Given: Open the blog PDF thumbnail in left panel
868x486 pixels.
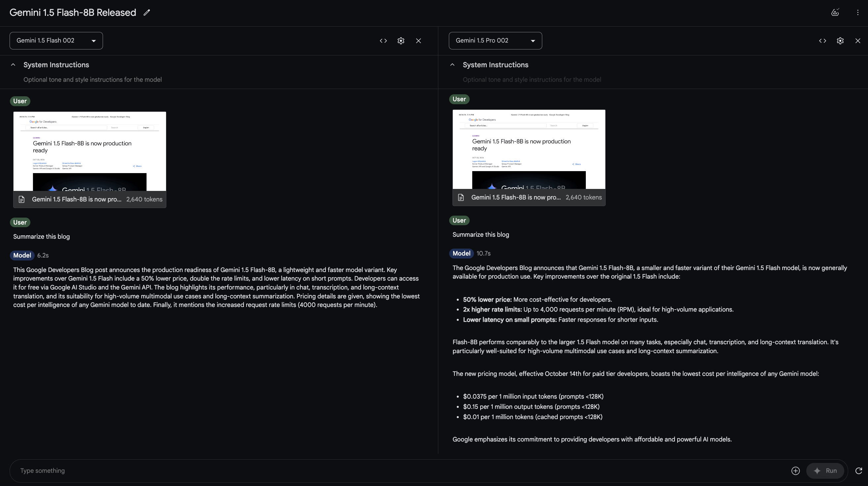Looking at the screenshot, I should [90, 151].
